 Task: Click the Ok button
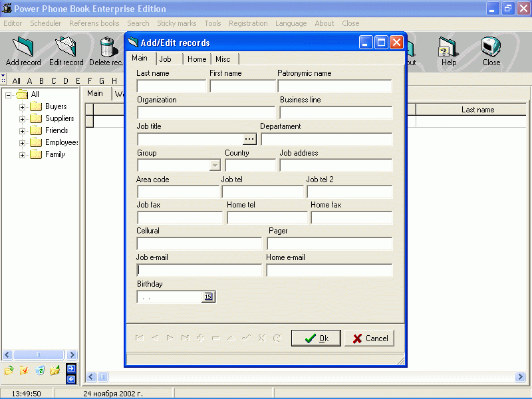pyautogui.click(x=316, y=338)
